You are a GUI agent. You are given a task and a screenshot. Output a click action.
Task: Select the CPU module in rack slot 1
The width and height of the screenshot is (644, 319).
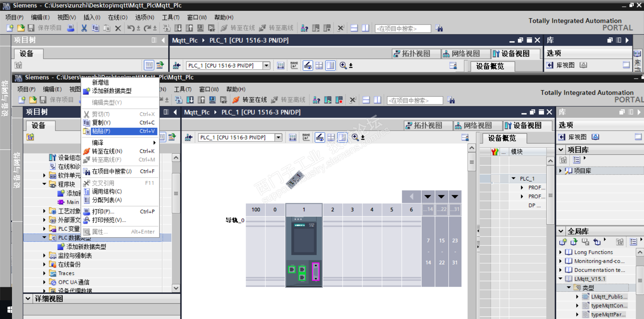click(304, 252)
